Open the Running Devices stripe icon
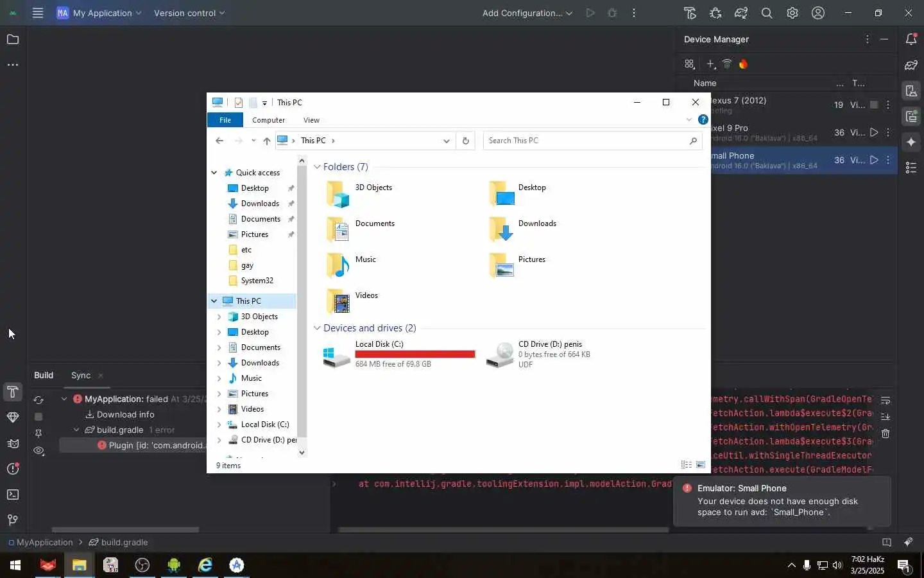The height and width of the screenshot is (578, 924). [x=911, y=116]
